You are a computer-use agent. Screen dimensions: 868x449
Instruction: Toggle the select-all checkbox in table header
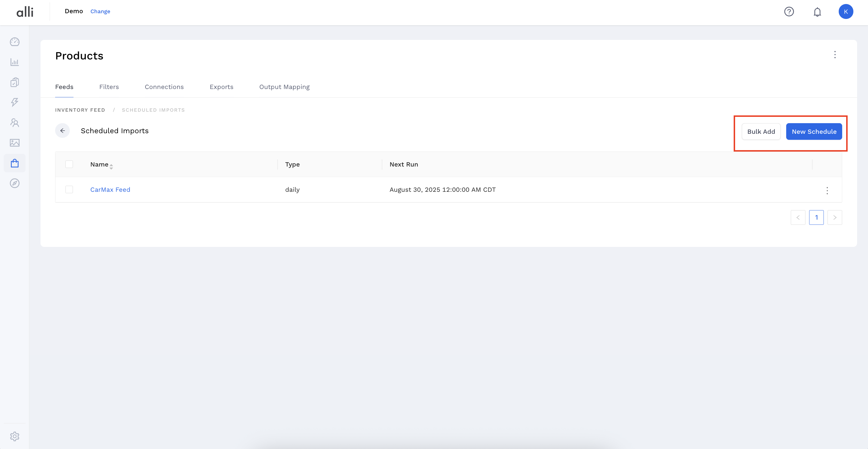(69, 164)
